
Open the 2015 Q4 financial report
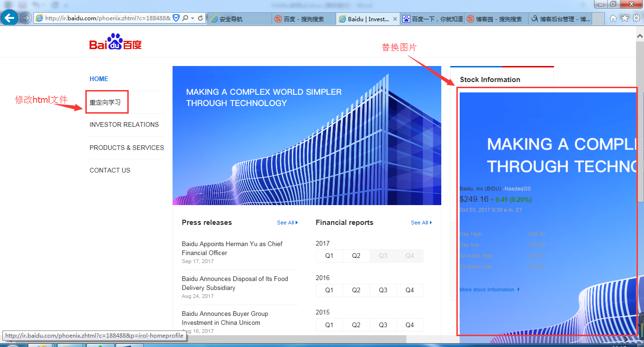410,325
